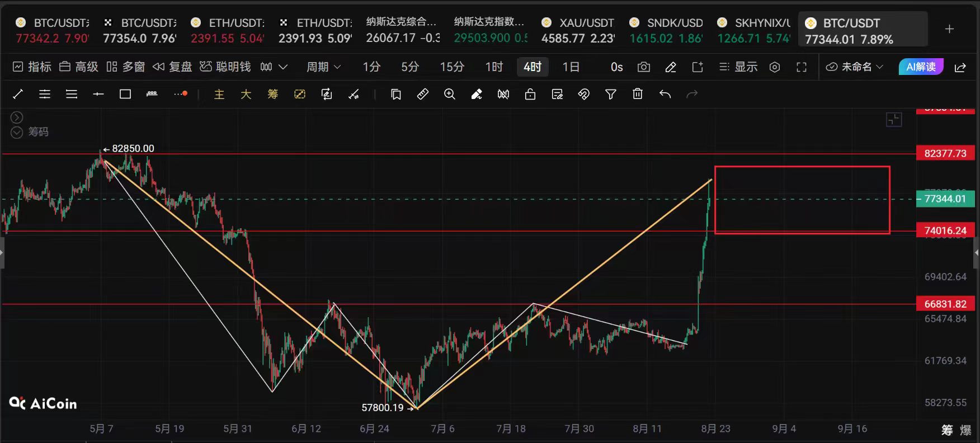Take a screenshot with camera icon
The height and width of the screenshot is (443, 980).
click(644, 67)
